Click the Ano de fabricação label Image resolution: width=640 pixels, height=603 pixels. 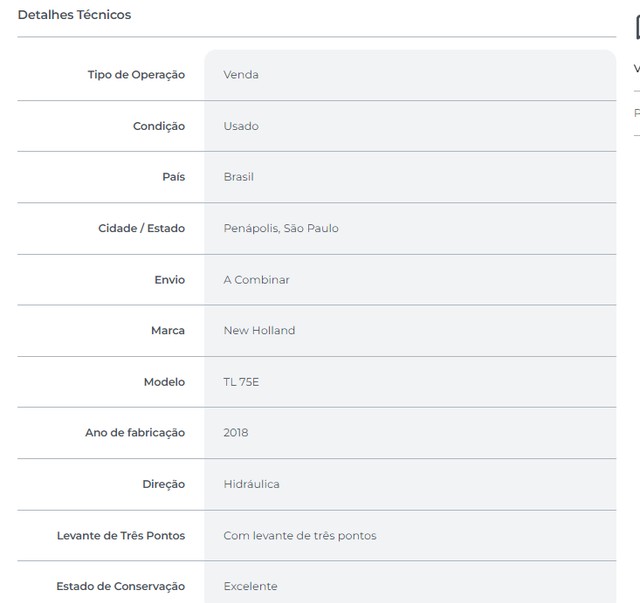tap(135, 432)
